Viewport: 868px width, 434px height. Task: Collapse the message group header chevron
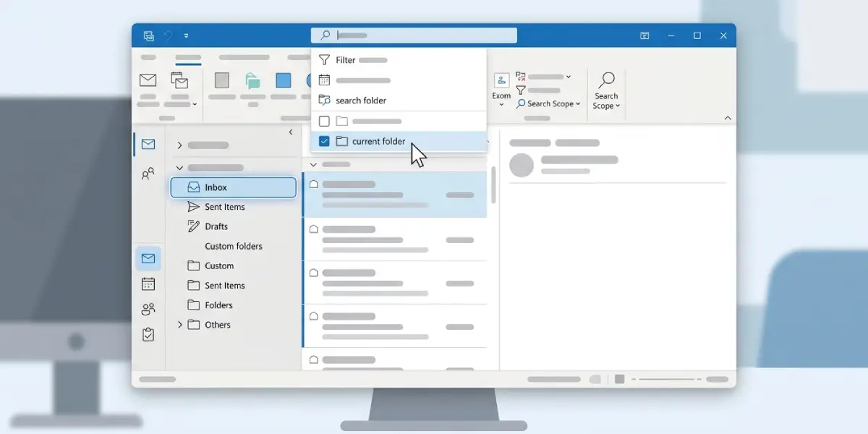coord(313,165)
